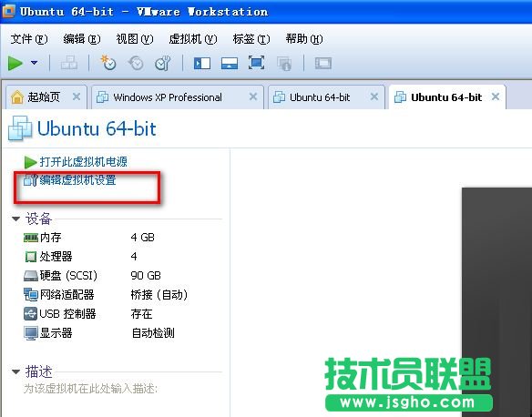Close the inactive Ubuntu 64-bit tab

point(374,97)
